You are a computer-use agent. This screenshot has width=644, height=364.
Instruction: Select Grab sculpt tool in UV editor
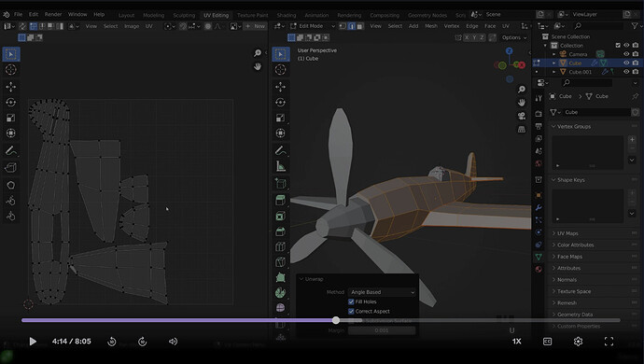point(11,185)
